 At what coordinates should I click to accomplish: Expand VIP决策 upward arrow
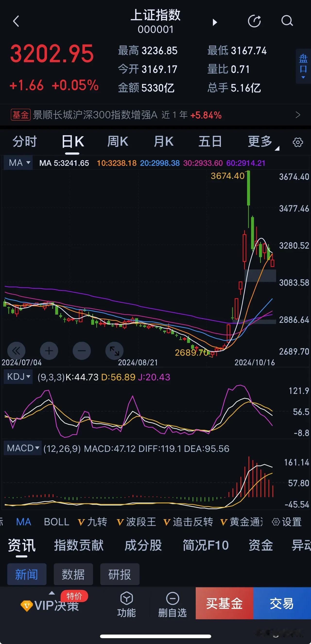52,593
